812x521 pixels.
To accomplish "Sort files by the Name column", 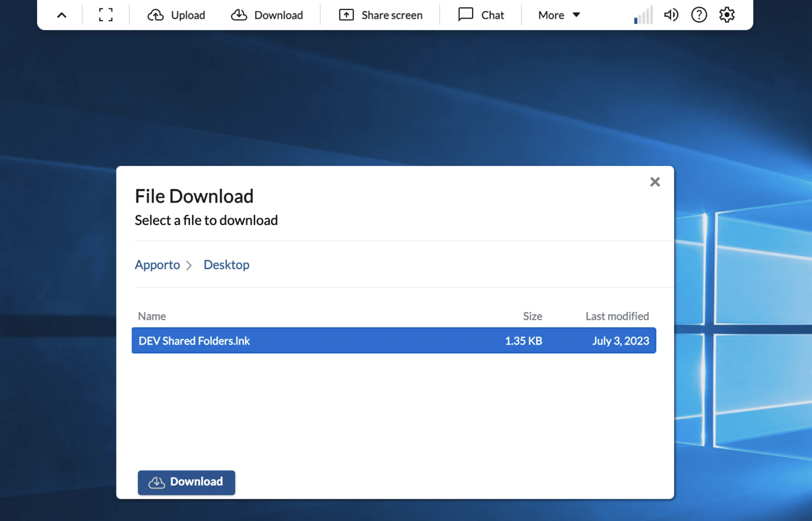I will pyautogui.click(x=152, y=316).
